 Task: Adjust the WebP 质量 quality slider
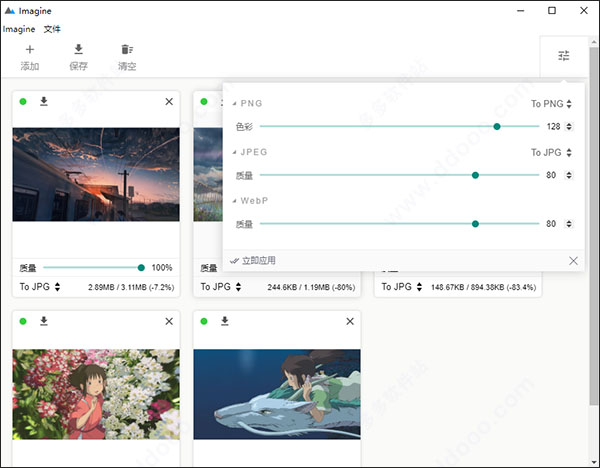click(399, 223)
